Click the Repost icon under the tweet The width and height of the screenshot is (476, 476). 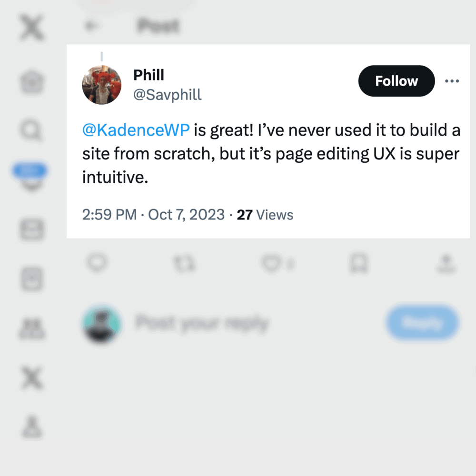pos(185,264)
